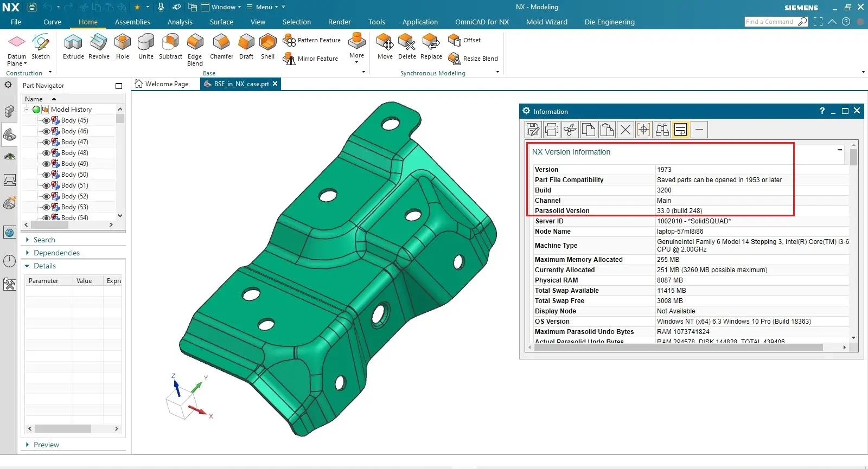This screenshot has width=868, height=469.
Task: Collapse the NX Version Information section
Action: pos(840,150)
